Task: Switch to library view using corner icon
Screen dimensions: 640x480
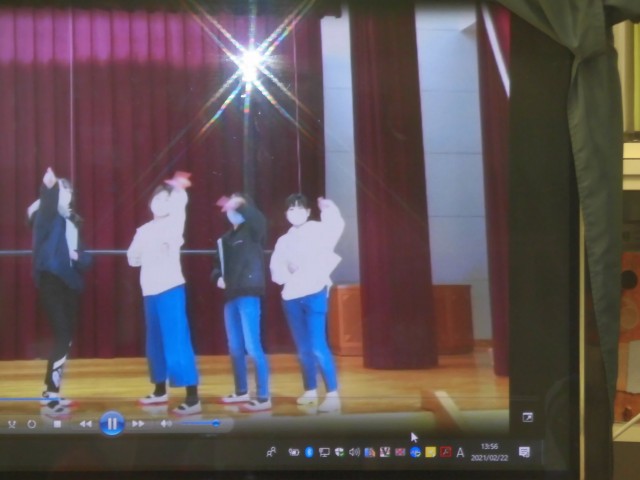Action: tap(527, 417)
